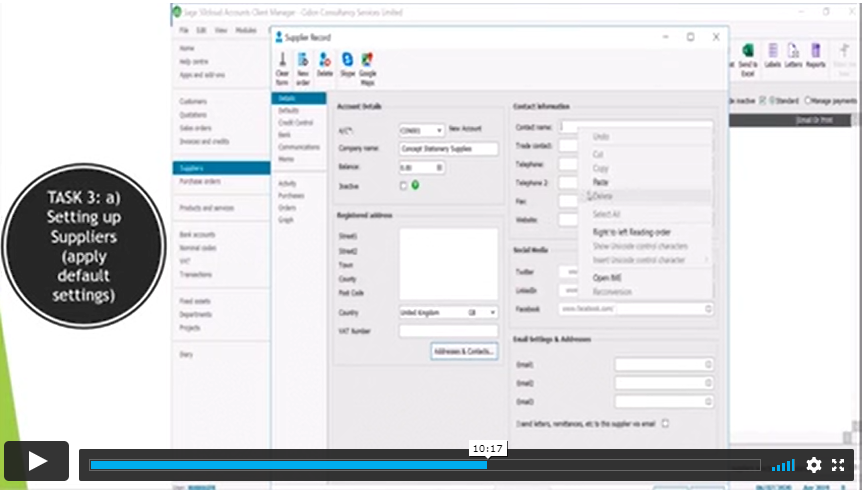Adjust the video volume bars
Image resolution: width=862 pixels, height=490 pixels.
783,466
